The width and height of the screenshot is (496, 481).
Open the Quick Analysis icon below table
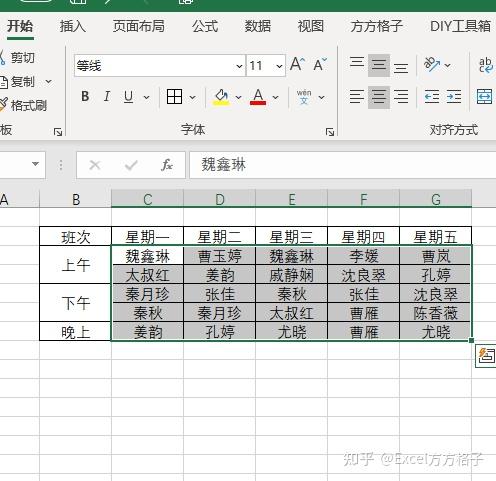point(486,356)
